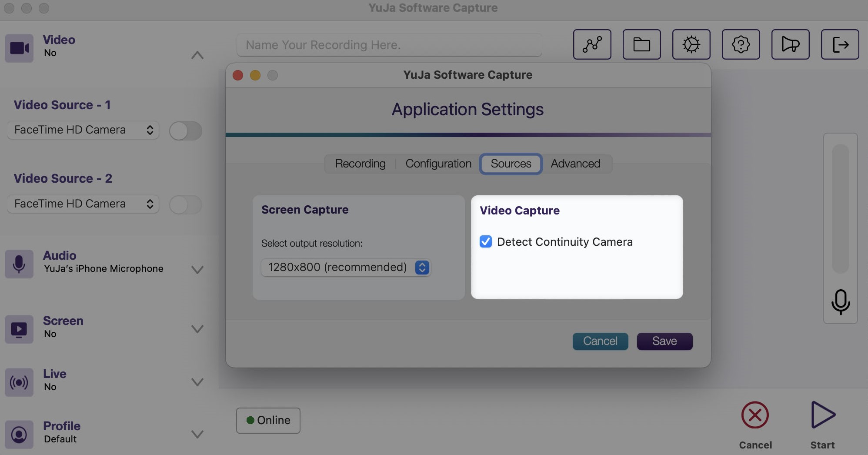
Task: Open the settings gear icon
Action: 691,44
